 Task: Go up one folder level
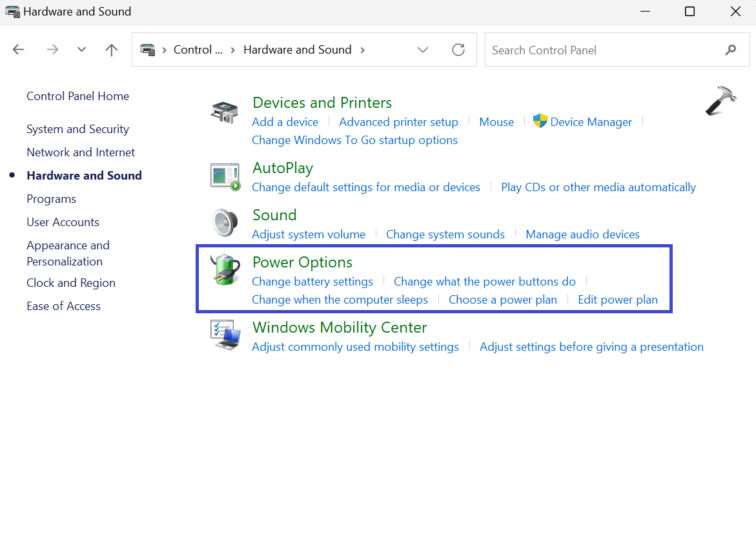(112, 50)
